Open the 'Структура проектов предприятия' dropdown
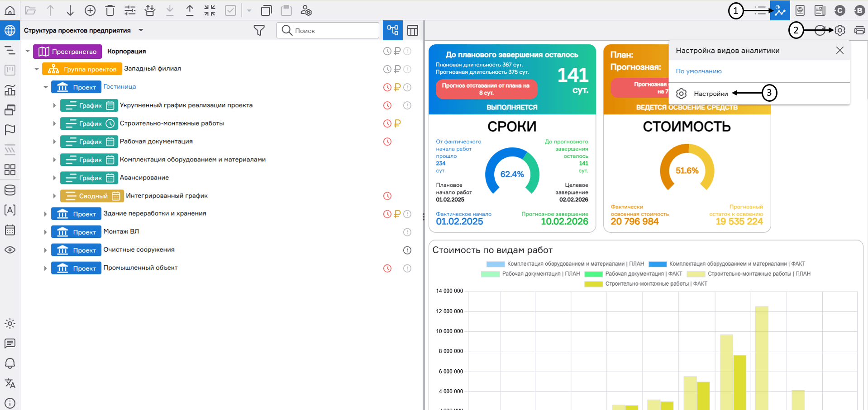The image size is (868, 410). (141, 30)
